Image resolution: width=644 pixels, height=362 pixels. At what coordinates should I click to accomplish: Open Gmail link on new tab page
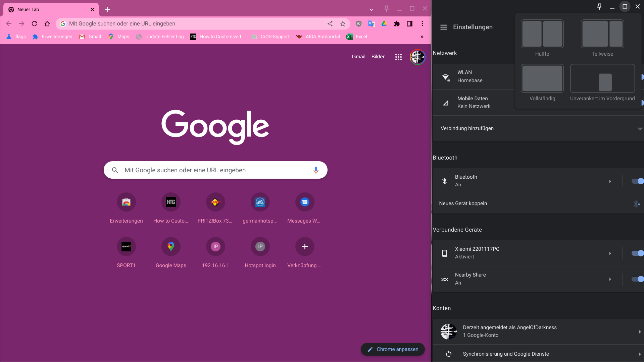click(x=358, y=57)
